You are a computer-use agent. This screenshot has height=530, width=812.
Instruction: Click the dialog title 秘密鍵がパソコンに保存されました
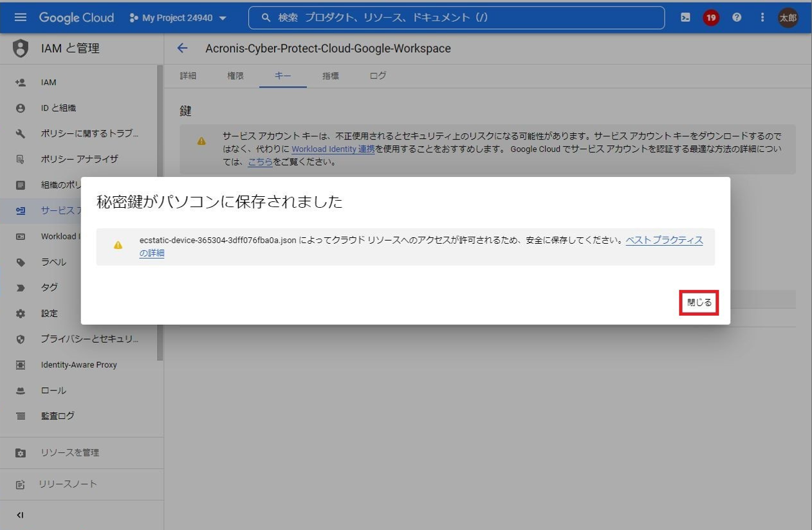tap(219, 202)
